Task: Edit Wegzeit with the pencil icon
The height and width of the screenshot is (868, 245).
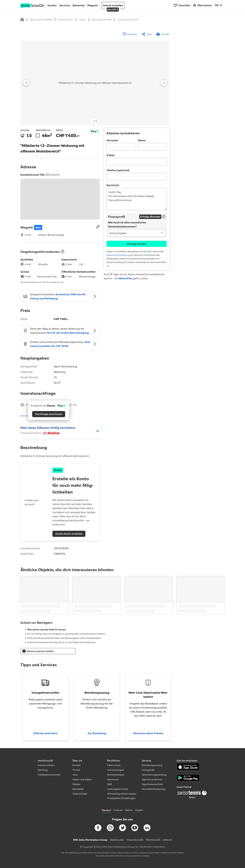Action: coord(98,227)
